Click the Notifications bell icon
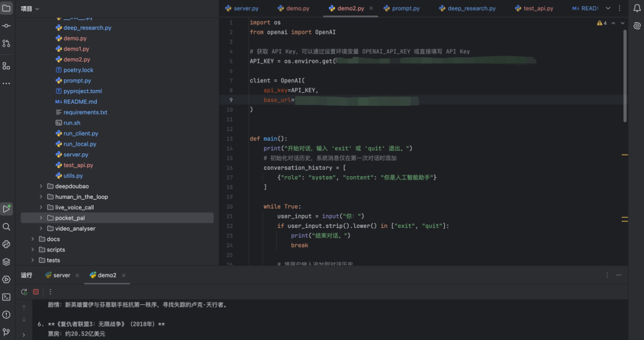Image resolution: width=644 pixels, height=340 pixels. (637, 8)
